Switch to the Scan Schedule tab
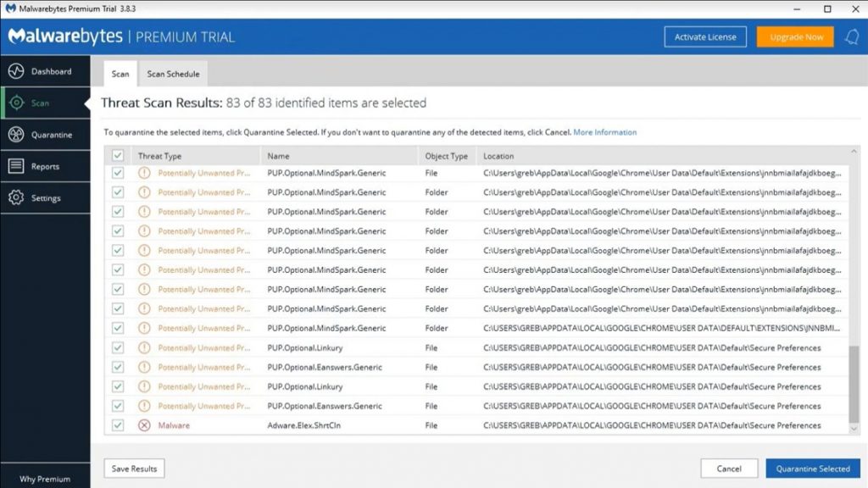The image size is (868, 488). (172, 74)
